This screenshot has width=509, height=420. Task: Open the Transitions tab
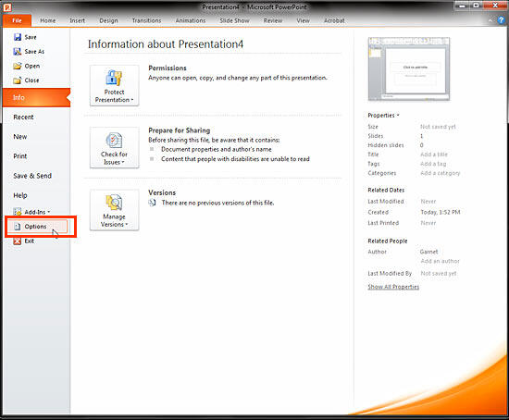click(x=146, y=20)
